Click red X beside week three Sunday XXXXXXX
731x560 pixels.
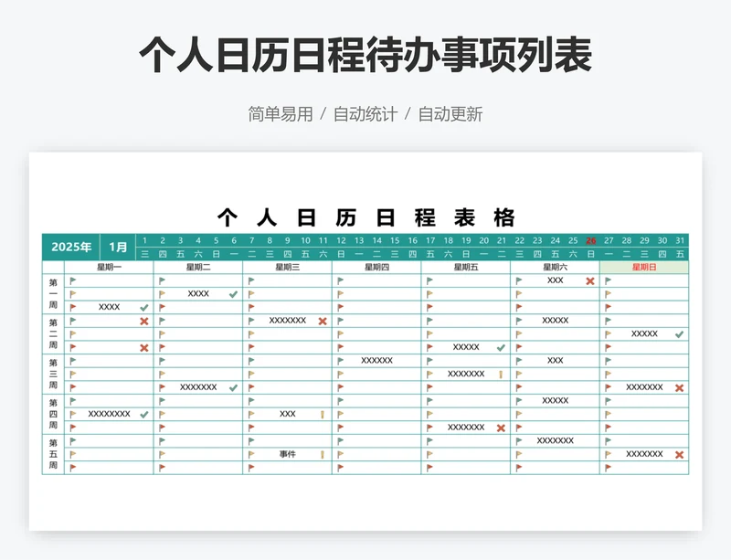(x=679, y=388)
